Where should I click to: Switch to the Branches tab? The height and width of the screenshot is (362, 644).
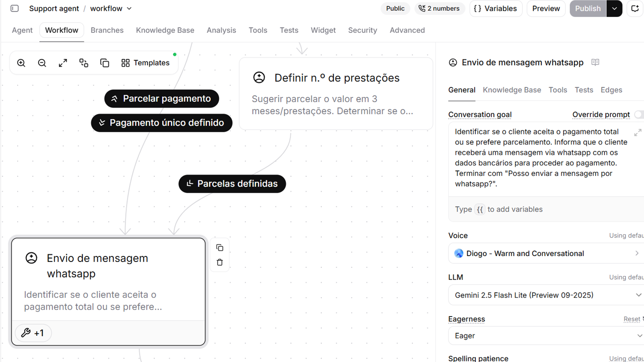point(107,30)
